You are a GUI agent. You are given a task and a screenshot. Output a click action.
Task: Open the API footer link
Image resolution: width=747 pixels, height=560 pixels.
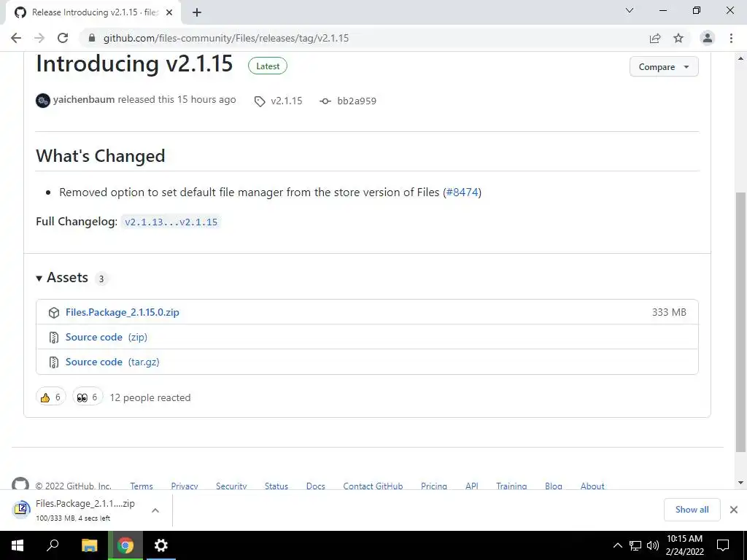point(472,486)
